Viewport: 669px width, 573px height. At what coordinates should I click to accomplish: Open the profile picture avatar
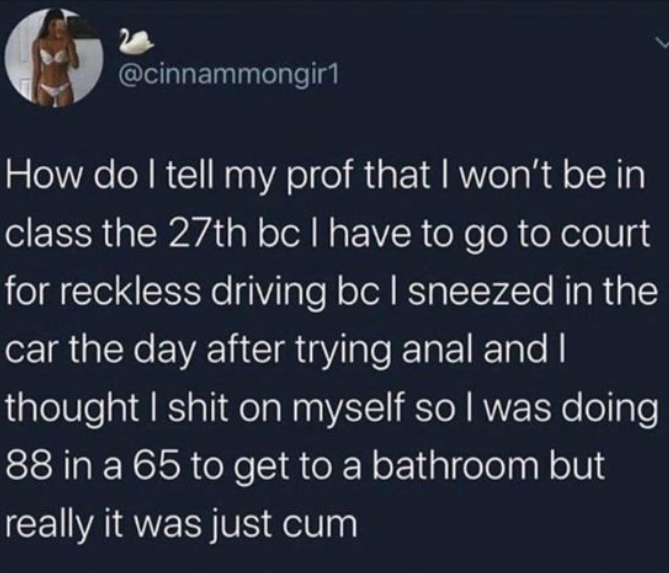(54, 56)
